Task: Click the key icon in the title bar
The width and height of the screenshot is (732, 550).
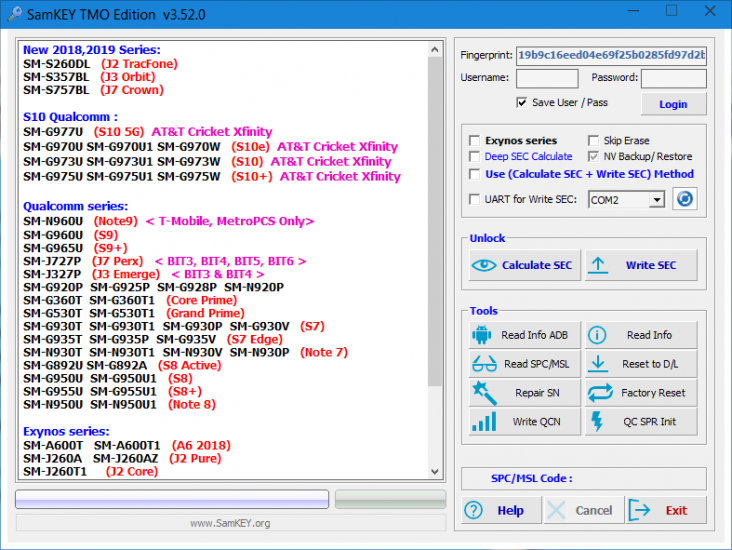Action: pyautogui.click(x=14, y=14)
